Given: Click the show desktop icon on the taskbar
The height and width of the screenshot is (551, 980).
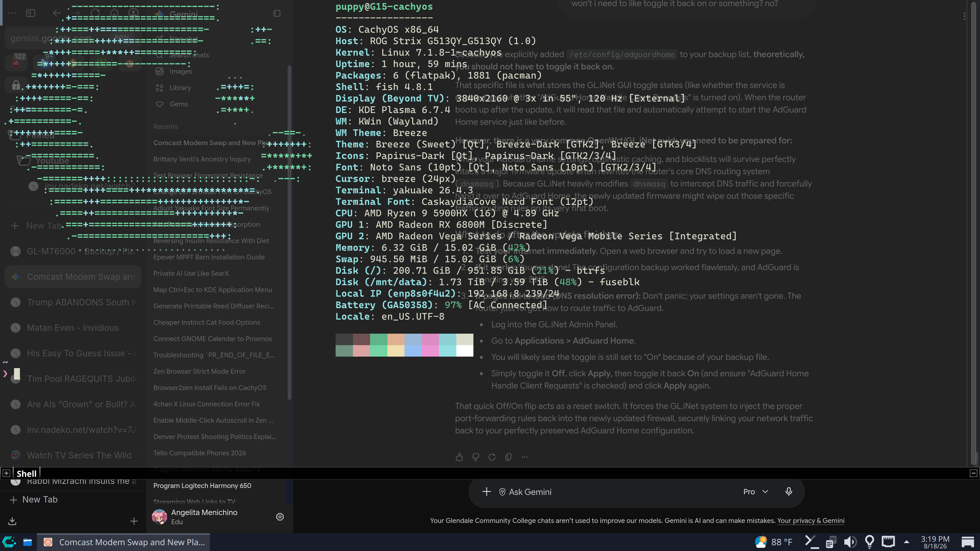Looking at the screenshot, I should coord(967,542).
